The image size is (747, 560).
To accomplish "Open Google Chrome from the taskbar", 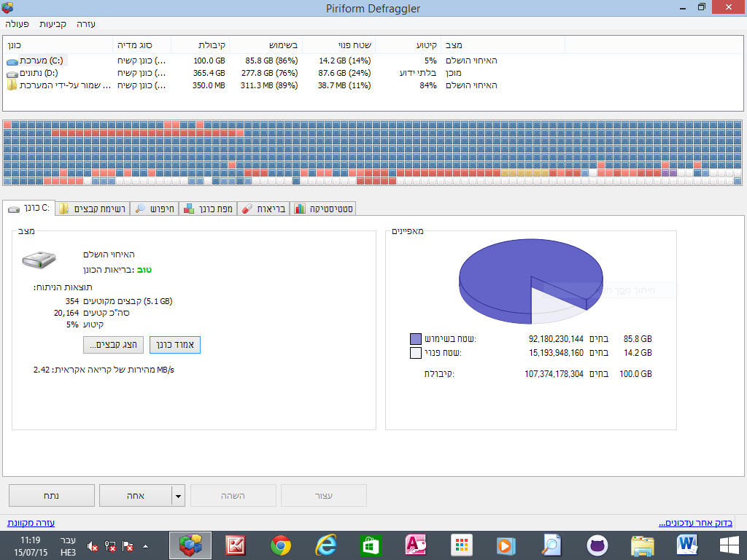I will coord(281,545).
